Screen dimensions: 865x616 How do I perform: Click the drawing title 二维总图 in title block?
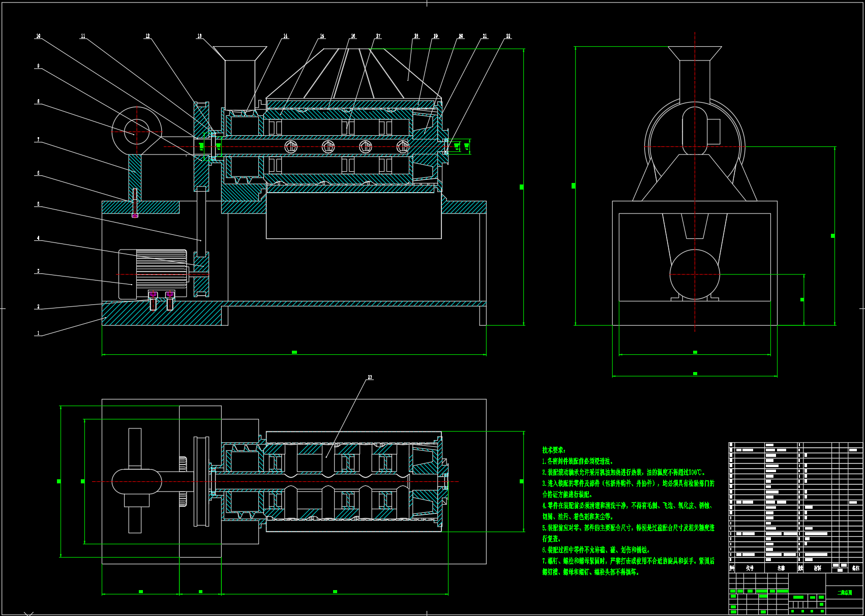point(845,592)
